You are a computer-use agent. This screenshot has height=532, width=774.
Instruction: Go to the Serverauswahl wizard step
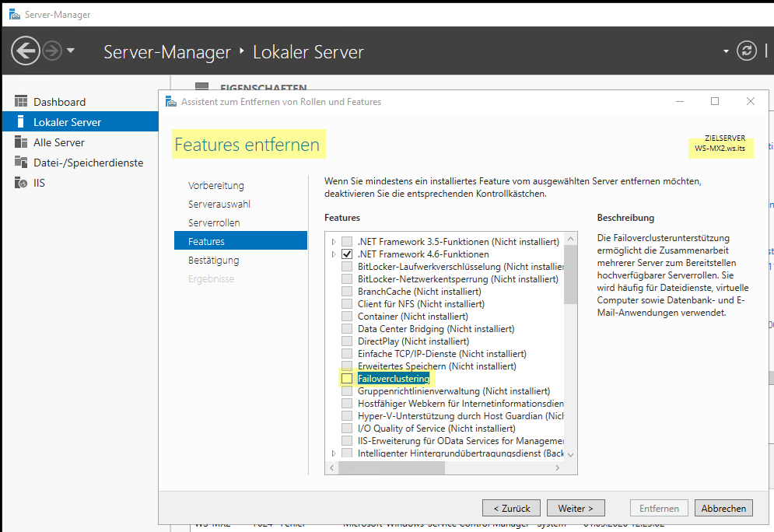pyautogui.click(x=219, y=205)
